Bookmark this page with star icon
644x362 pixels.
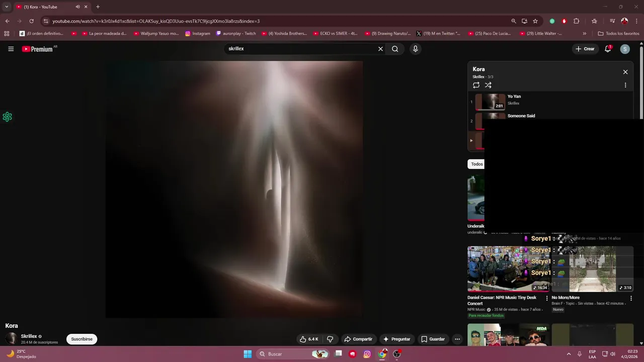click(x=535, y=21)
